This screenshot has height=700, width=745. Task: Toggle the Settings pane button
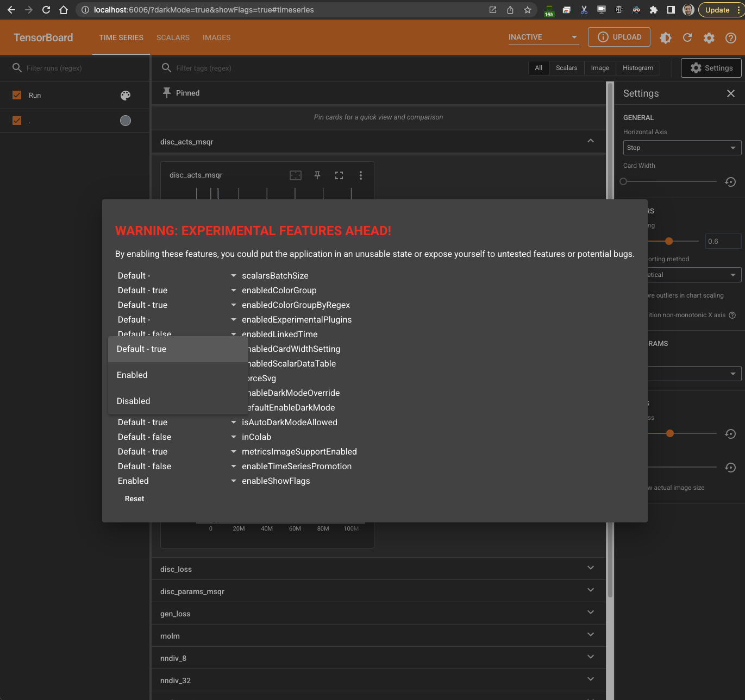click(x=711, y=68)
